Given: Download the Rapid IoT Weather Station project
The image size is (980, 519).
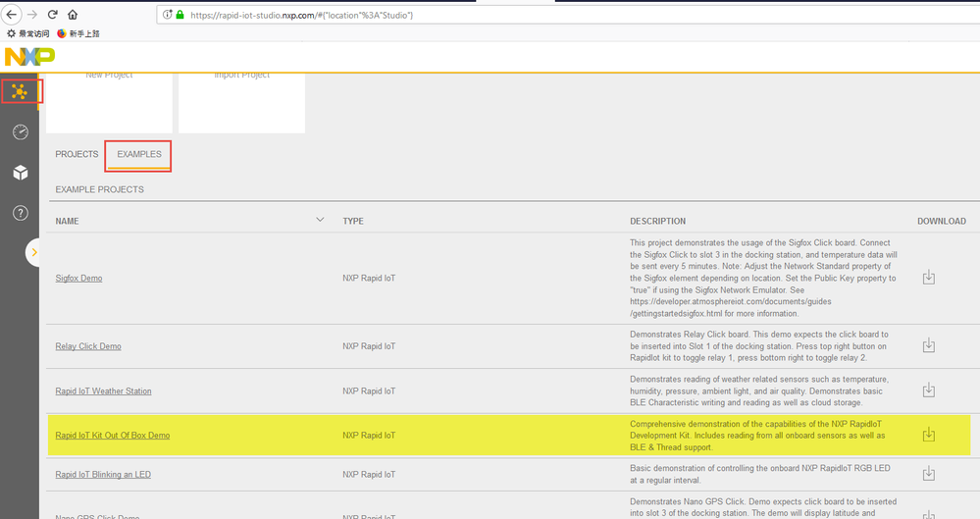Looking at the screenshot, I should [x=929, y=390].
